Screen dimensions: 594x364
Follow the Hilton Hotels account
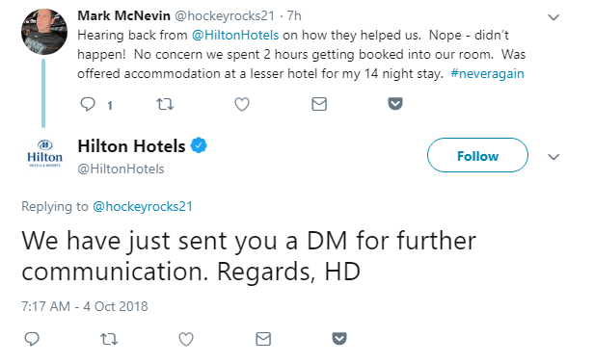coord(477,155)
